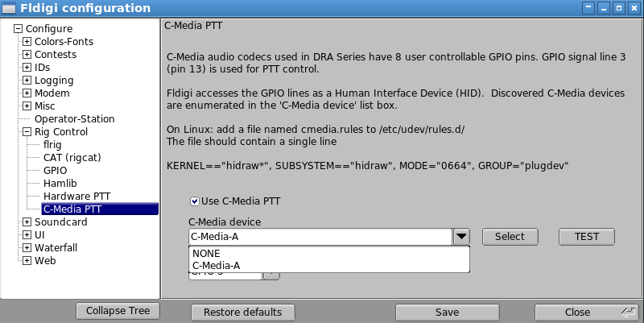Click inside the C-Media device field

(x=320, y=237)
